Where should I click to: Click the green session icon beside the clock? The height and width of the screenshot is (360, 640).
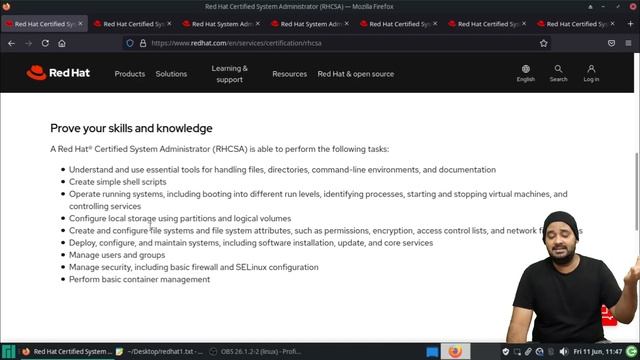tap(631, 351)
